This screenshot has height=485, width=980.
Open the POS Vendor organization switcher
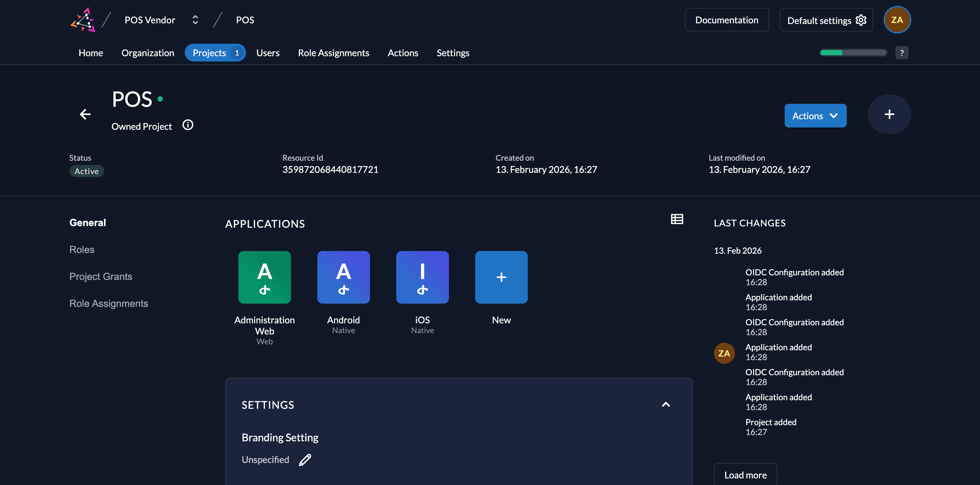[194, 20]
